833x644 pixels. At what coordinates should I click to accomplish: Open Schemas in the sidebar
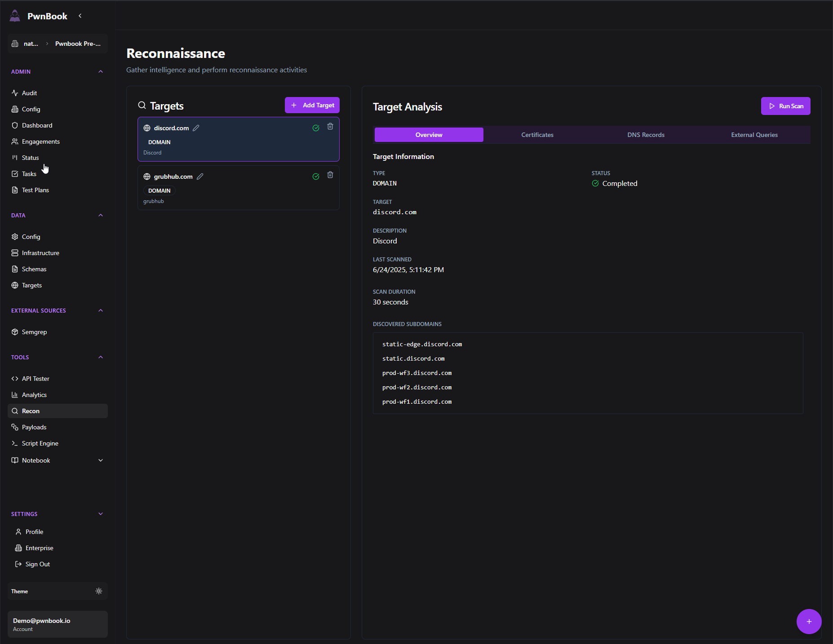[x=58, y=269]
